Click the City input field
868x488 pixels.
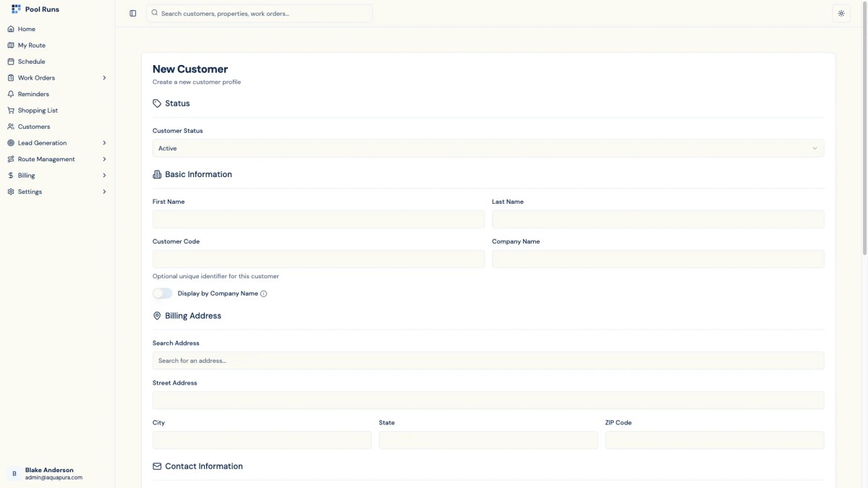[x=262, y=440]
